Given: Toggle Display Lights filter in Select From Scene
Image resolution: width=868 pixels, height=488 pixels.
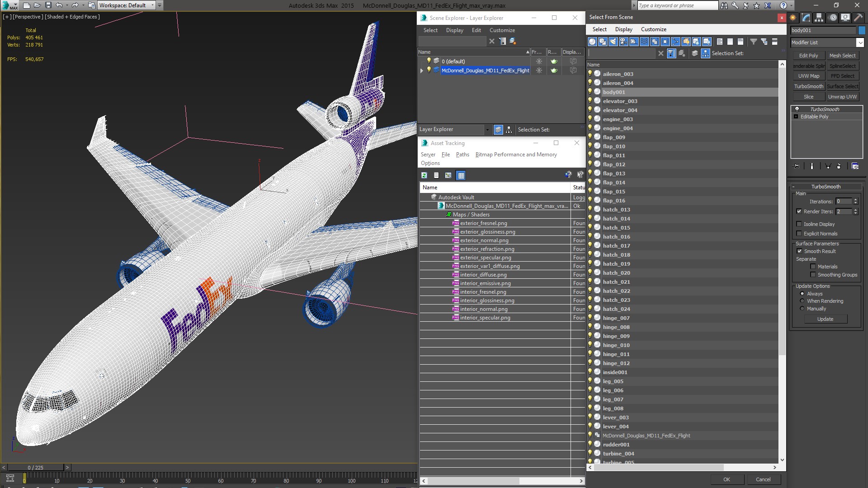Looking at the screenshot, I should 613,42.
